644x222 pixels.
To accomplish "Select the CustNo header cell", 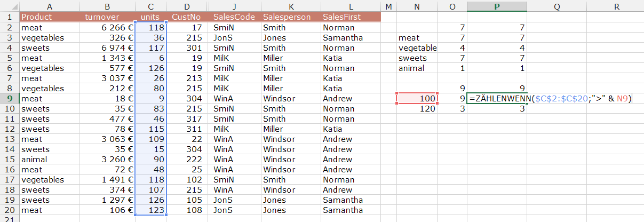I will point(187,17).
